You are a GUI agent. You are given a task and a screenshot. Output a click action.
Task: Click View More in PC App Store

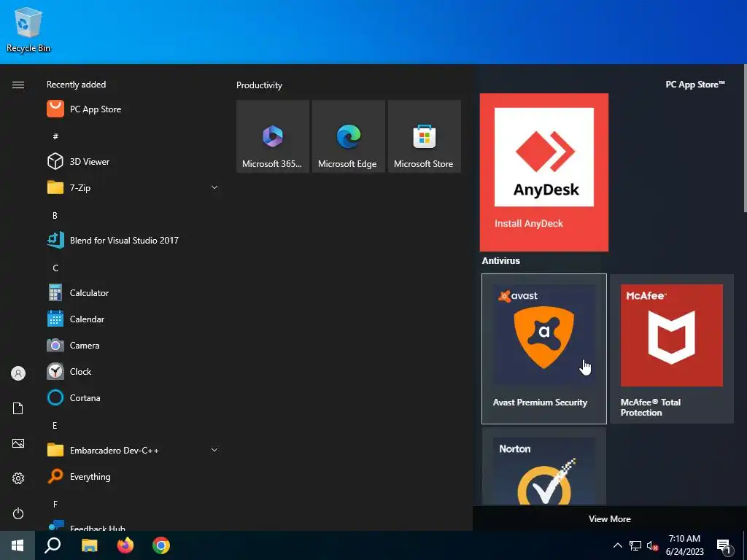(x=609, y=519)
